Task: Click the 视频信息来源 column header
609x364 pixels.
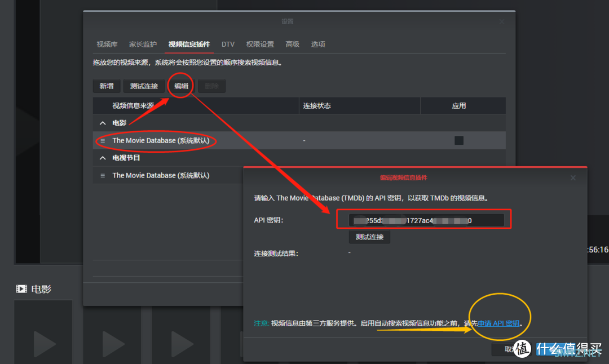Action: [196, 105]
